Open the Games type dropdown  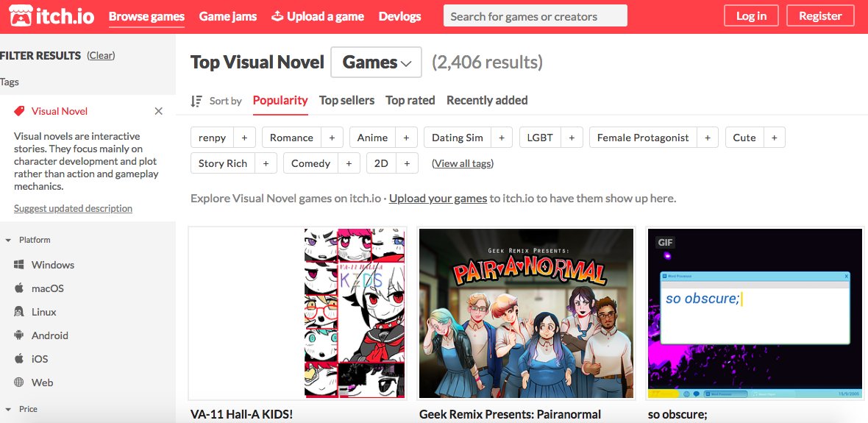tap(377, 62)
